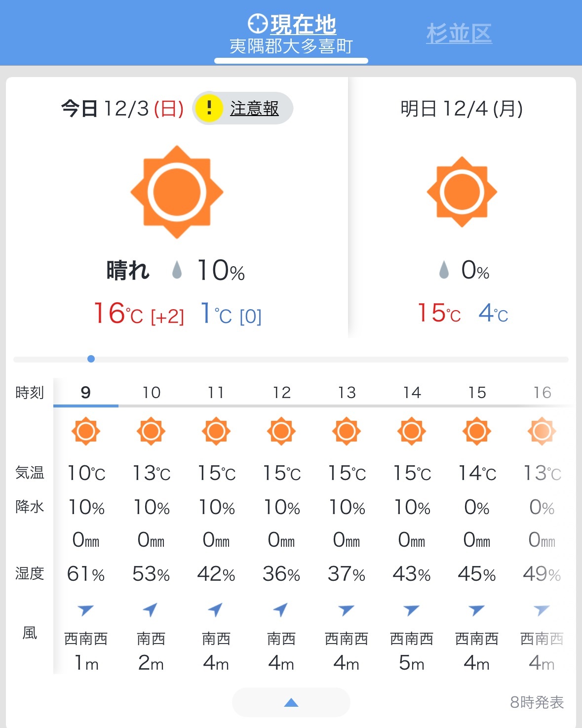Screen dimensions: 582x728
Task: Select the 現在地 夷隅郡大多喜町 tab
Action: 291,34
